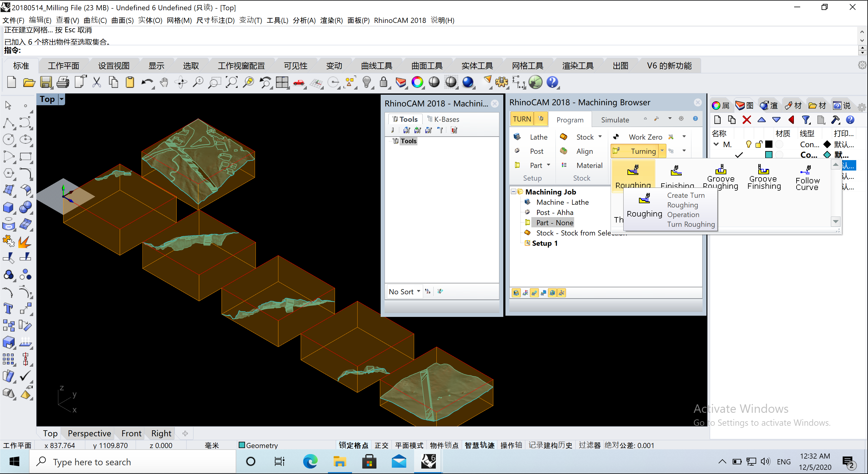This screenshot has height=474, width=868.
Task: Click the padlock Lock objects icon
Action: point(383,82)
